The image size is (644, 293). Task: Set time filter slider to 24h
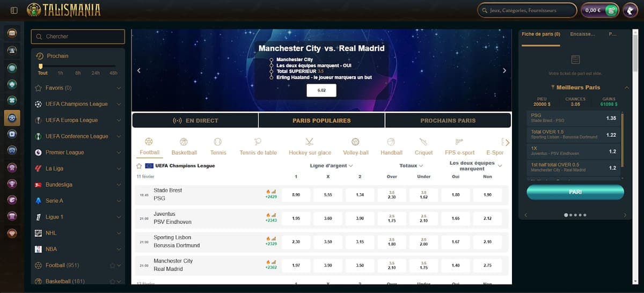tap(96, 73)
